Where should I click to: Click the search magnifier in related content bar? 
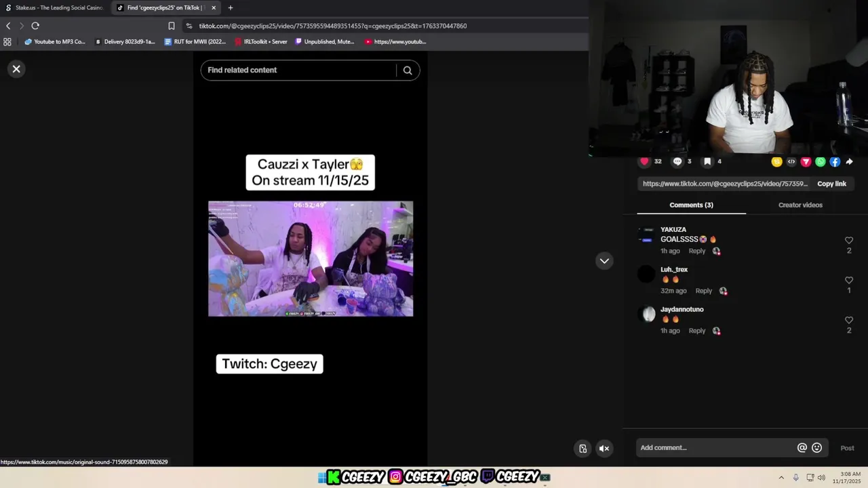tap(408, 70)
